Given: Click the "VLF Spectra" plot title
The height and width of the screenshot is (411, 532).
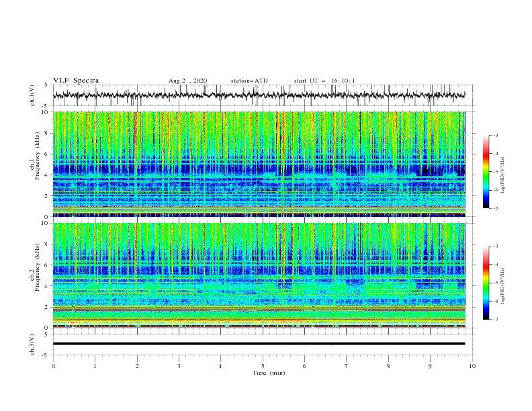Looking at the screenshot, I should point(76,81).
